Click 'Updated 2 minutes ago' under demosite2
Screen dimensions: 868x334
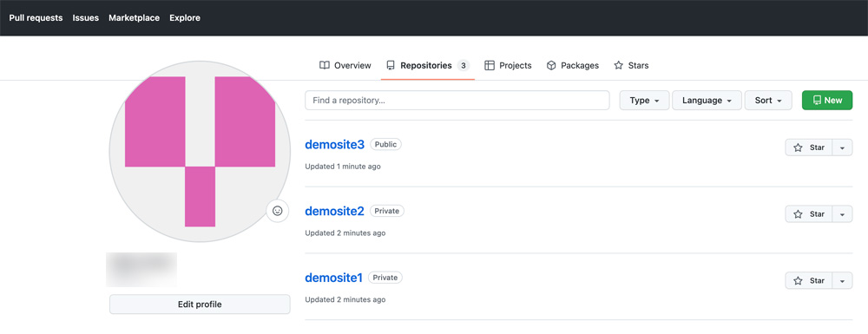click(345, 232)
